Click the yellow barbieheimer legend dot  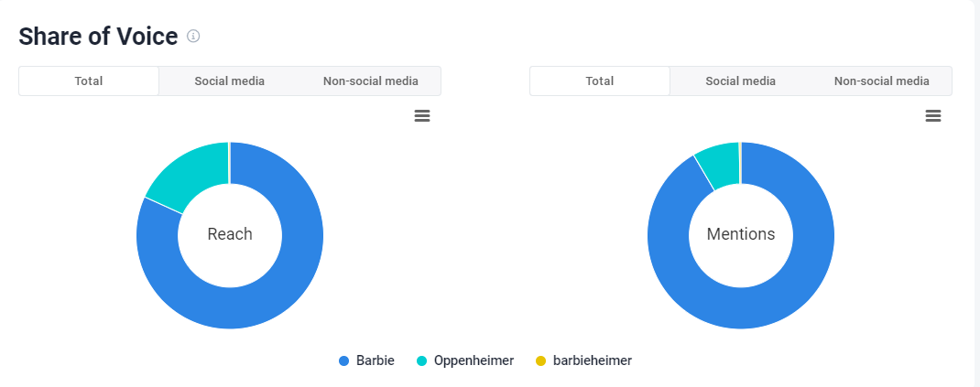pyautogui.click(x=540, y=360)
